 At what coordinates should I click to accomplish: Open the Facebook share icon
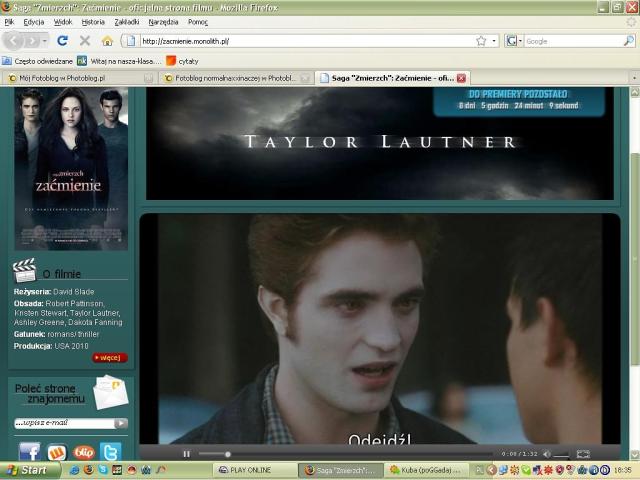coord(30,451)
